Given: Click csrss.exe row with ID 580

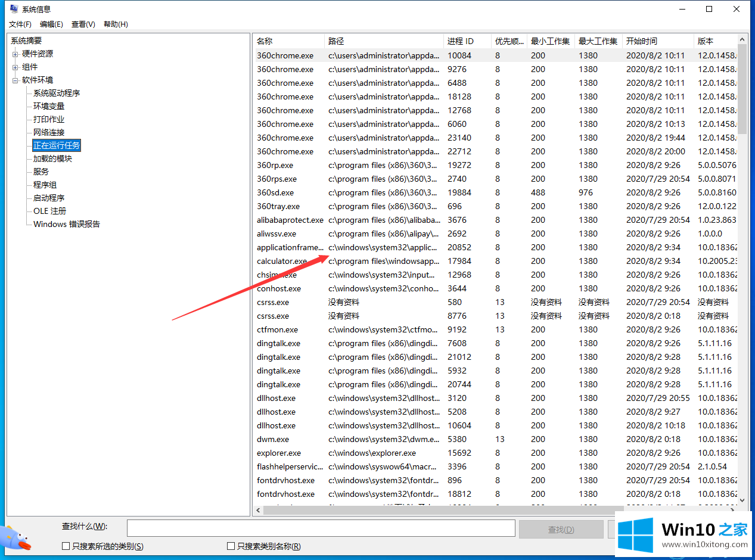Looking at the screenshot, I should [495, 302].
